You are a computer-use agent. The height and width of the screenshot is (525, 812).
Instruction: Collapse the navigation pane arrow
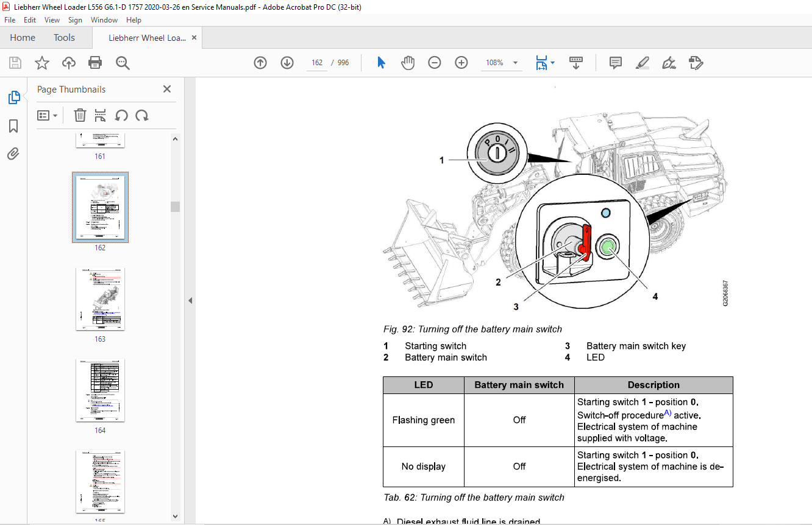tap(190, 300)
